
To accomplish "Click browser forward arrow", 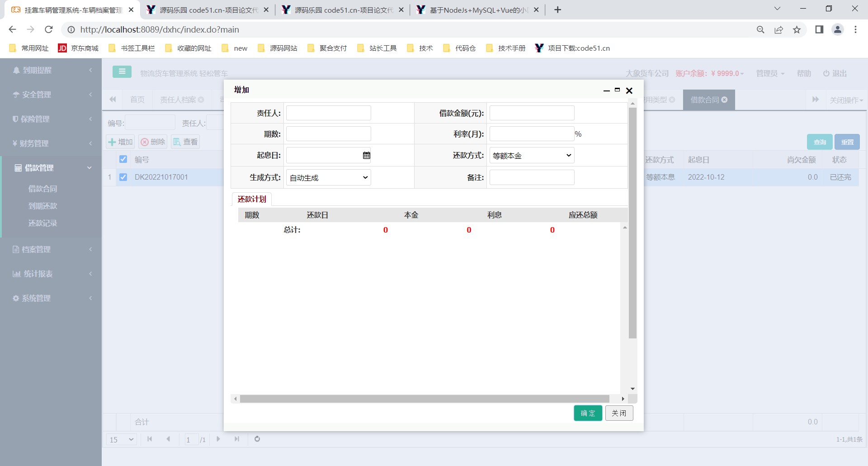I will pyautogui.click(x=30, y=29).
